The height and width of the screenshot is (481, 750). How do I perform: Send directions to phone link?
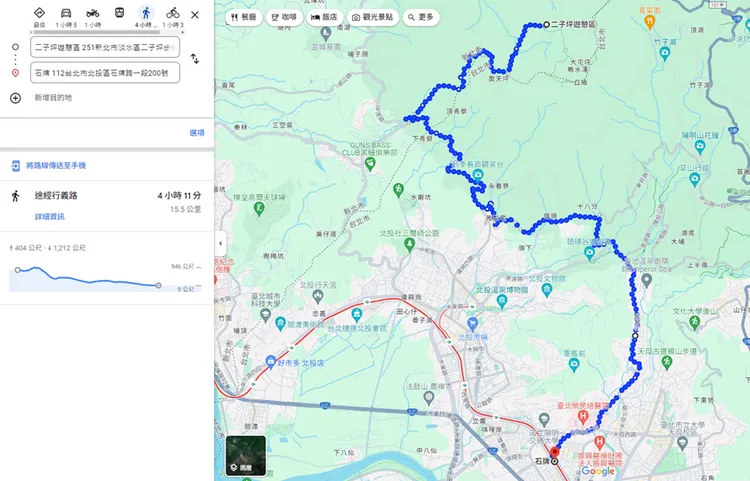(56, 165)
